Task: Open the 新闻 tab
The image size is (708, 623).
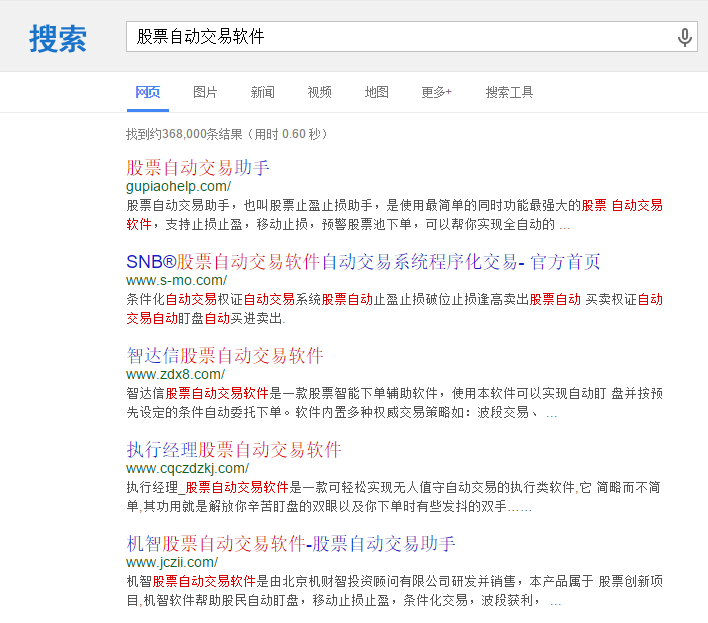Action: pyautogui.click(x=262, y=92)
